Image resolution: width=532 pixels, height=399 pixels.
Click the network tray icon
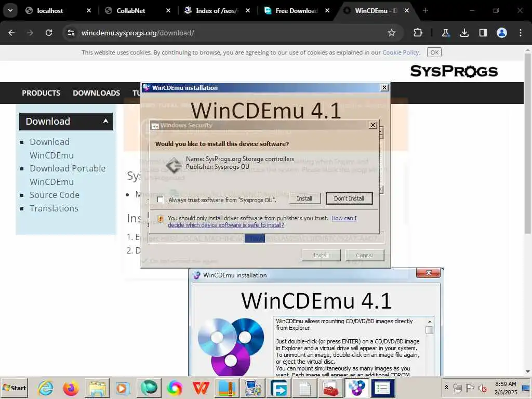458,388
